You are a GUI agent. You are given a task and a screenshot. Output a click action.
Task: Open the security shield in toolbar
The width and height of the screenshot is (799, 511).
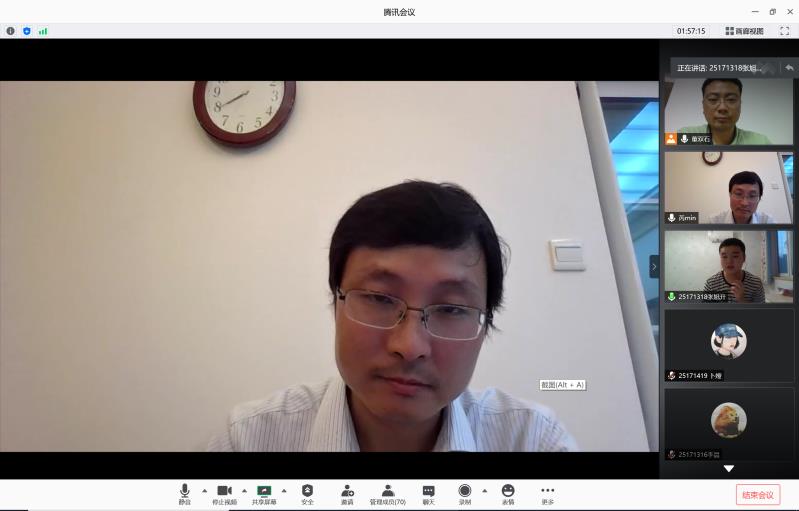click(x=307, y=491)
